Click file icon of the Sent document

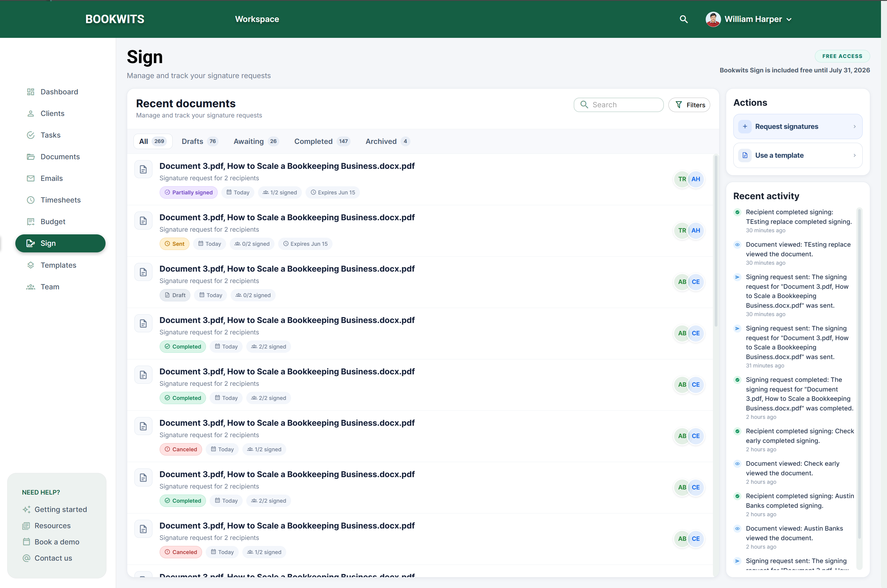tap(143, 221)
